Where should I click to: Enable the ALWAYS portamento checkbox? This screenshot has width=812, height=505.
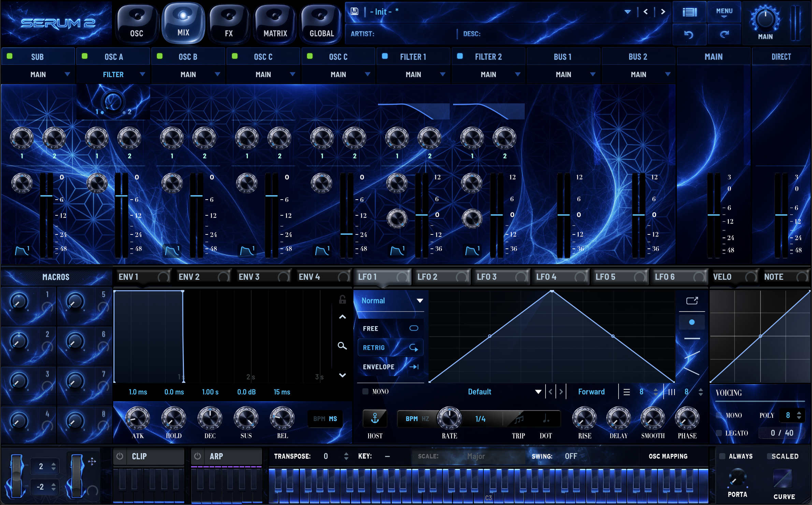(722, 456)
